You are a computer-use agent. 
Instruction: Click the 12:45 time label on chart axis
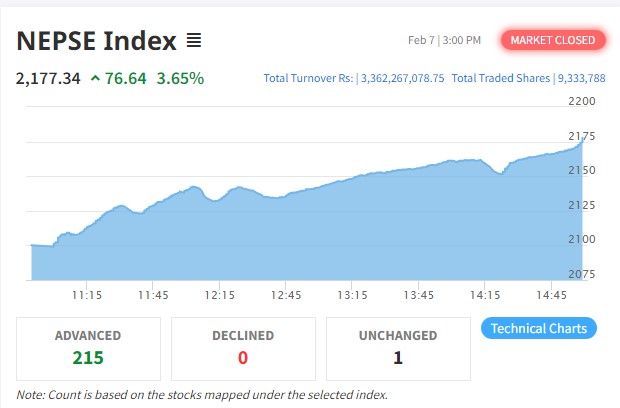coord(286,295)
